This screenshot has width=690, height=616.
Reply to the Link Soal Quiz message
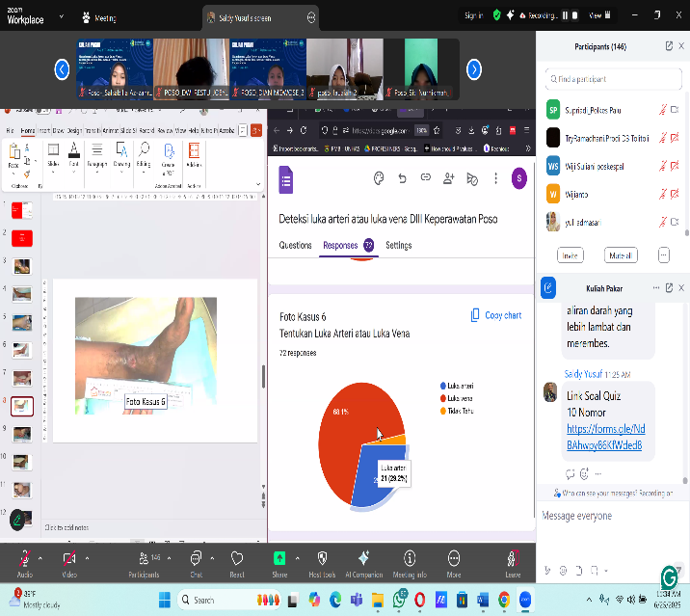[x=571, y=473]
